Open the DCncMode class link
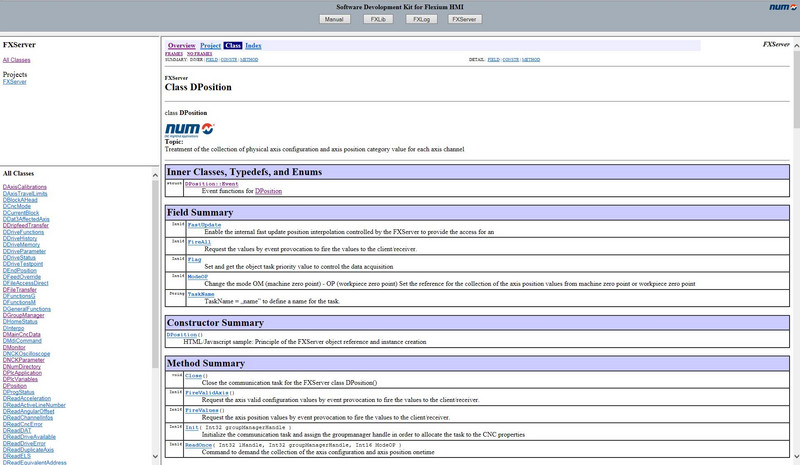The width and height of the screenshot is (800, 465). (18, 205)
